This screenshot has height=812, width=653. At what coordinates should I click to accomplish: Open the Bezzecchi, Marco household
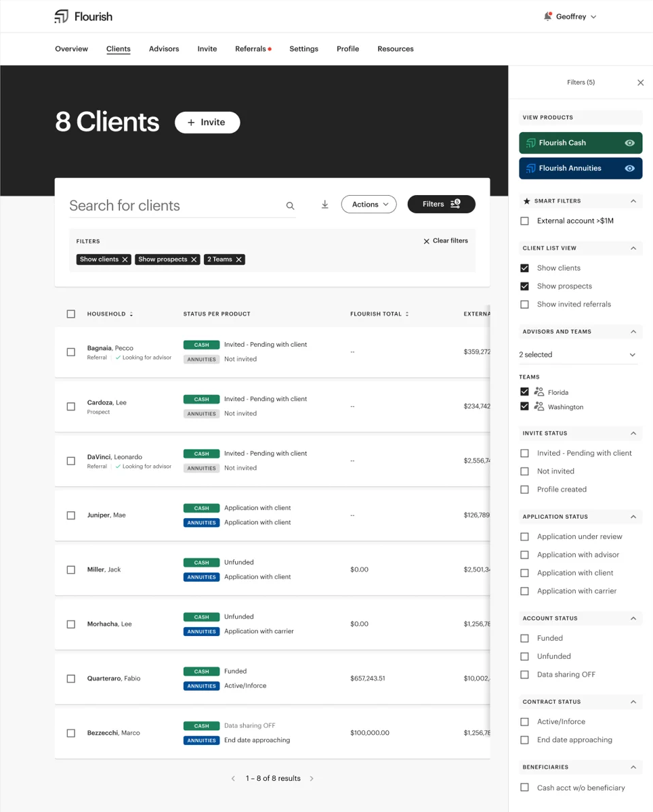coord(113,733)
